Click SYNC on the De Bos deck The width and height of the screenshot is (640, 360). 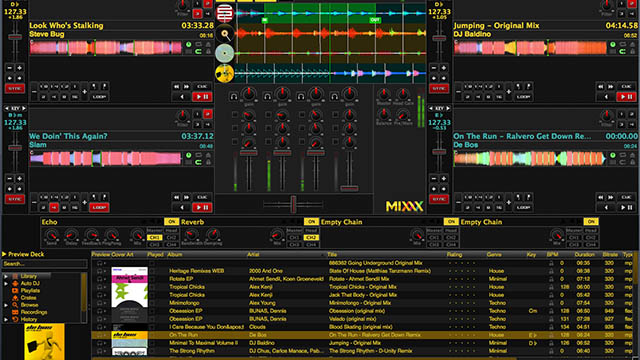click(x=439, y=199)
